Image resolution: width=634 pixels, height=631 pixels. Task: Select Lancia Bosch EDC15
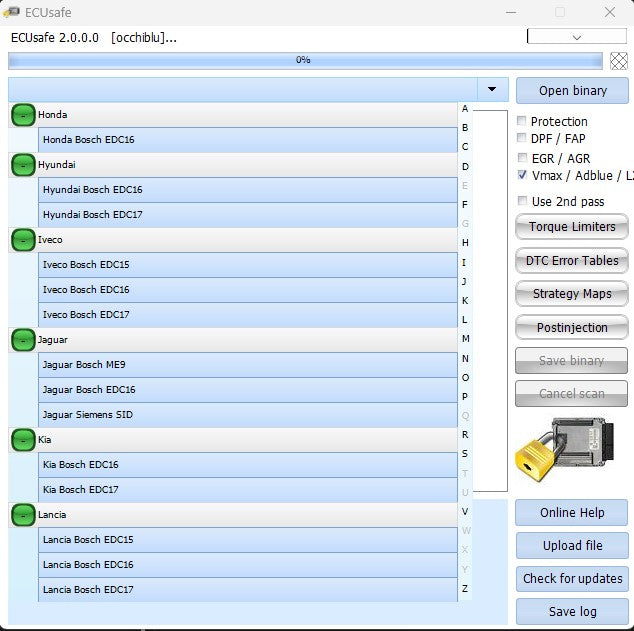point(248,540)
